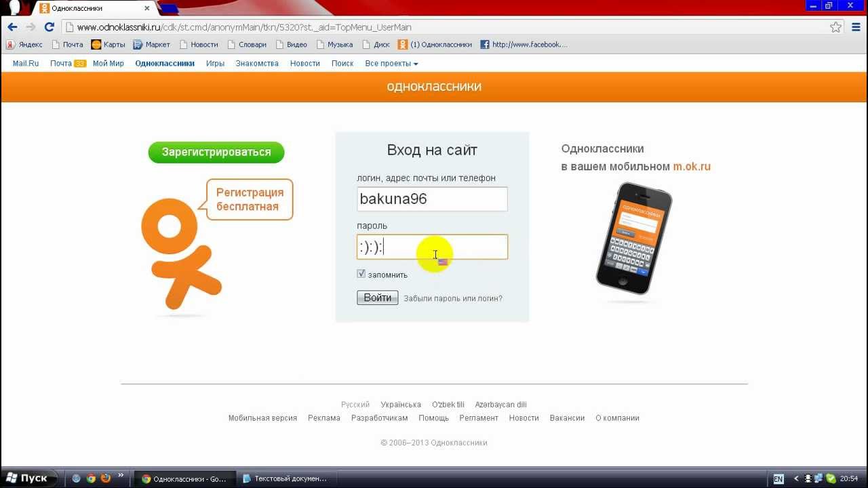This screenshot has width=868, height=488.
Task: Open the EN language indicator in tray
Action: [x=778, y=479]
